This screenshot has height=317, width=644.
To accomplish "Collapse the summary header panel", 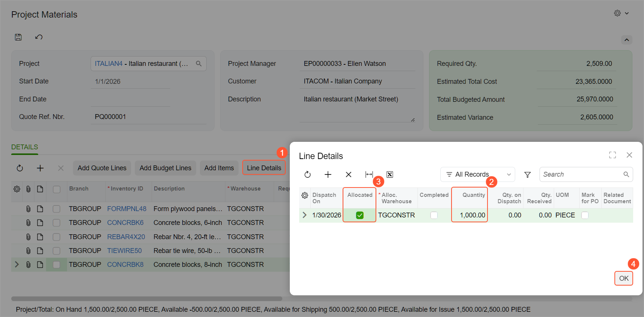I will point(627,40).
